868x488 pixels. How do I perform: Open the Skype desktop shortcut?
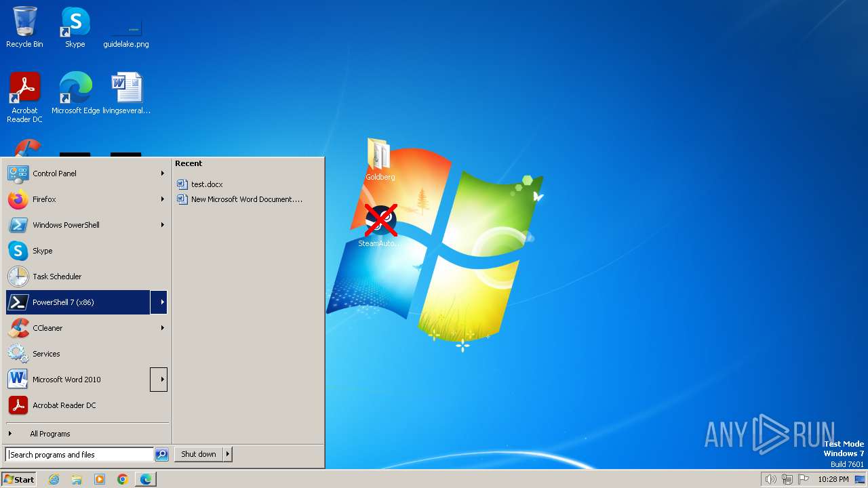click(x=75, y=27)
